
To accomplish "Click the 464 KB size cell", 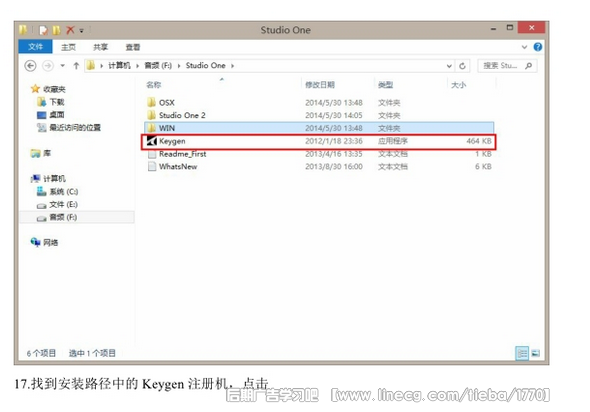I will pos(479,141).
